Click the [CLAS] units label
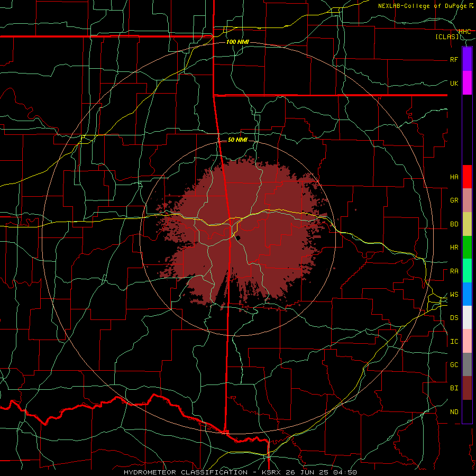Image resolution: width=476 pixels, height=476 pixels. pos(447,37)
